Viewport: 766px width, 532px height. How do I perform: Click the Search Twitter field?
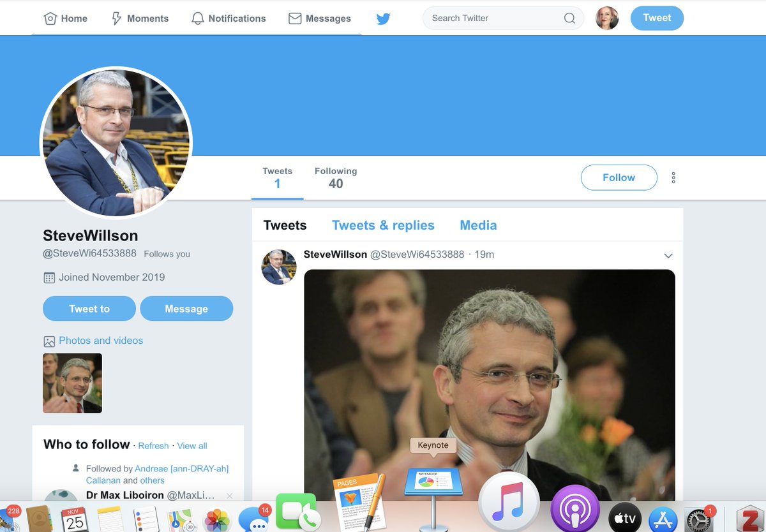click(x=503, y=18)
